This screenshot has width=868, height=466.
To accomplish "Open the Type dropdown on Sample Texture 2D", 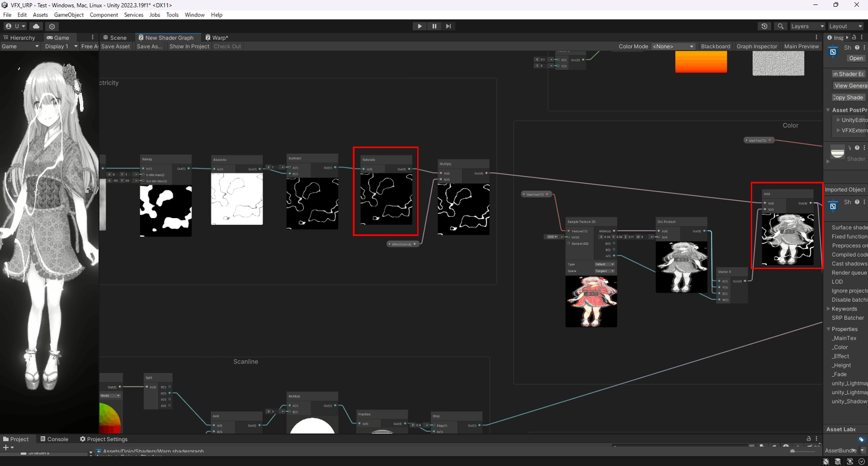I will pos(604,264).
